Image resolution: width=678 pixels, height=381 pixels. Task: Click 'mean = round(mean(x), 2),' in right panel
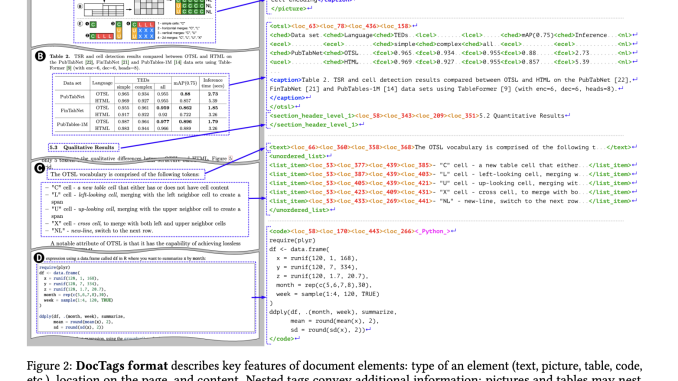[x=335, y=321]
